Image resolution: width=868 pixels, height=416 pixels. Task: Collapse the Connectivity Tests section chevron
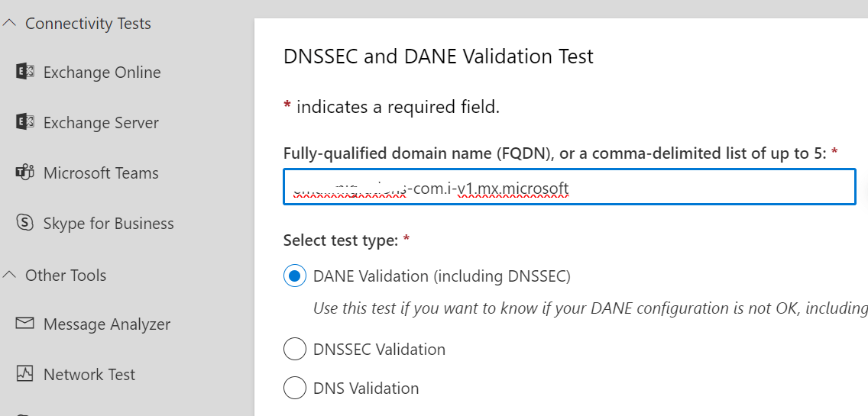coord(9,23)
